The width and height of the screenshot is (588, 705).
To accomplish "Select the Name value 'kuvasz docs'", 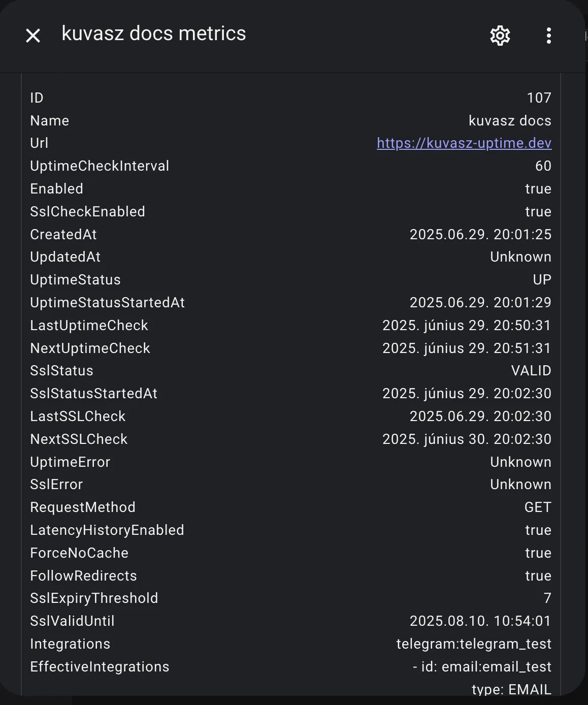I will 509,120.
